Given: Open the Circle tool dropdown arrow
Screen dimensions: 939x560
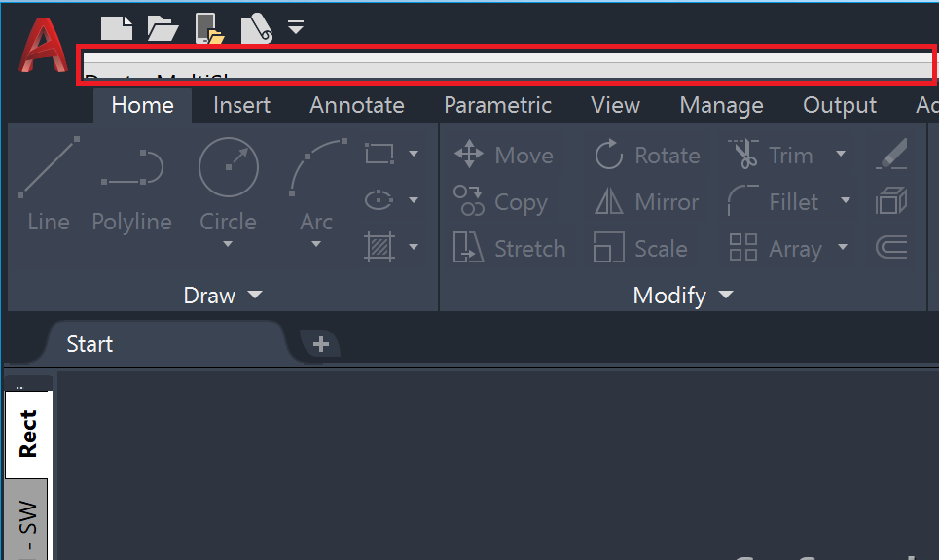Looking at the screenshot, I should (228, 243).
